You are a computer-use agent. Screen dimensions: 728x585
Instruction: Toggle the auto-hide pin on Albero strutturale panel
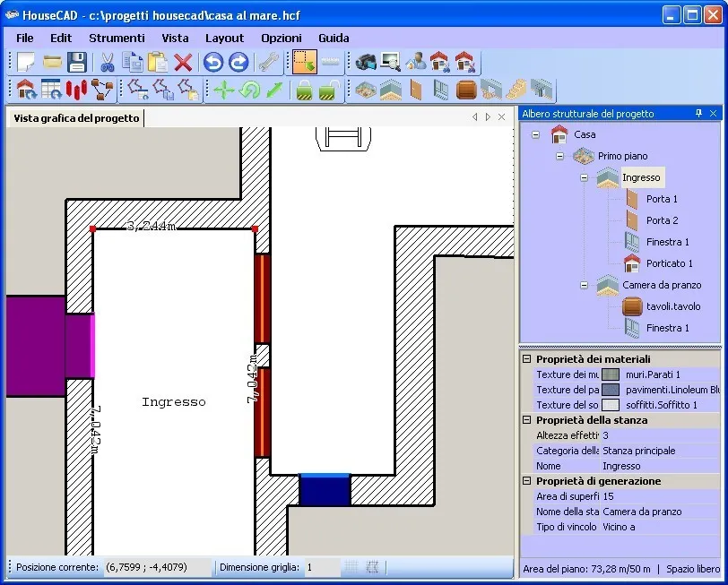[x=698, y=113]
